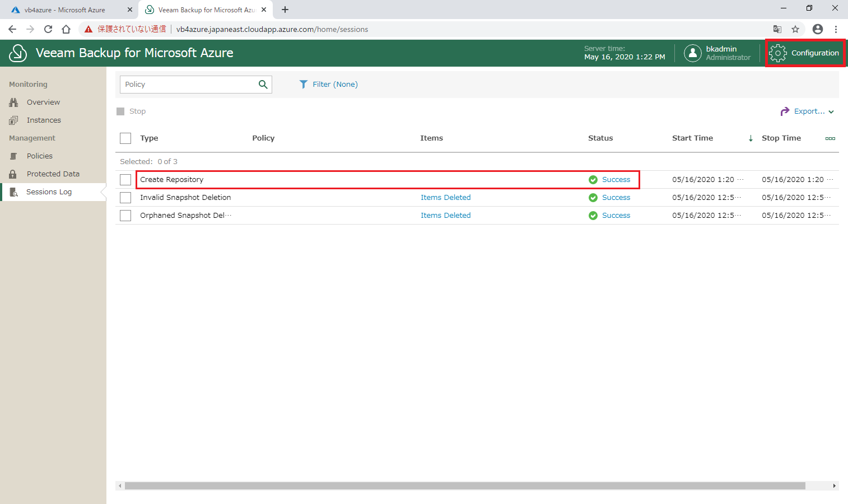This screenshot has height=504, width=848.
Task: Open Items Deleted link for Invalid Snapshot
Action: 445,198
